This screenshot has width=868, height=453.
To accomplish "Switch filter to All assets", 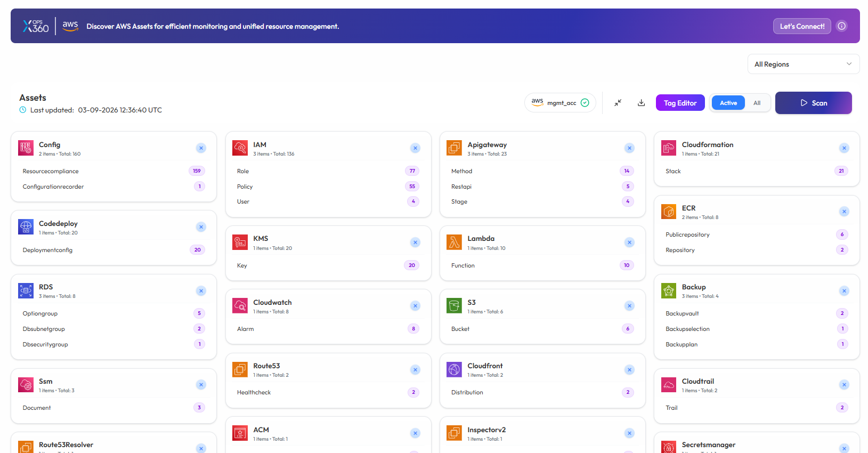I will click(757, 103).
